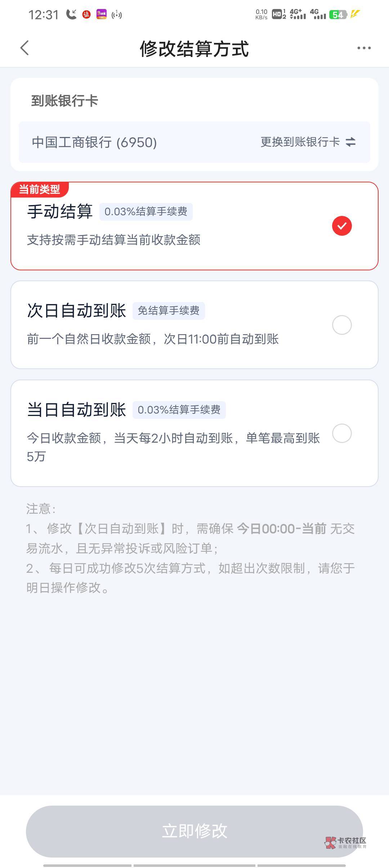Tap the hotspot signal status icon
Screen dimensions: 389x868
pos(117,14)
